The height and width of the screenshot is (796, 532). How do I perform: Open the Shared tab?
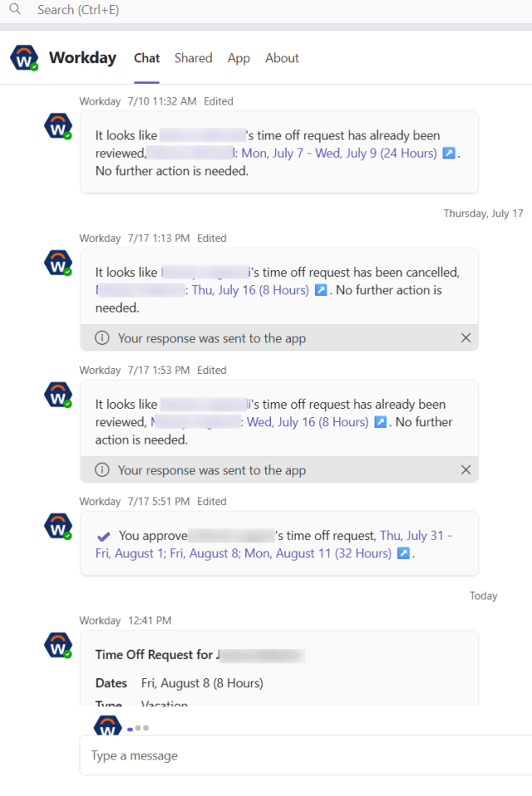point(193,58)
